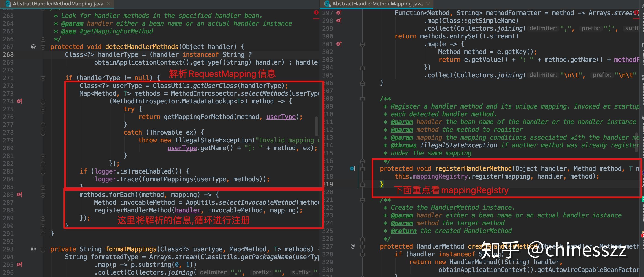Click the @ gutter icon beside formatMappings
The height and width of the screenshot is (277, 644).
(x=33, y=249)
